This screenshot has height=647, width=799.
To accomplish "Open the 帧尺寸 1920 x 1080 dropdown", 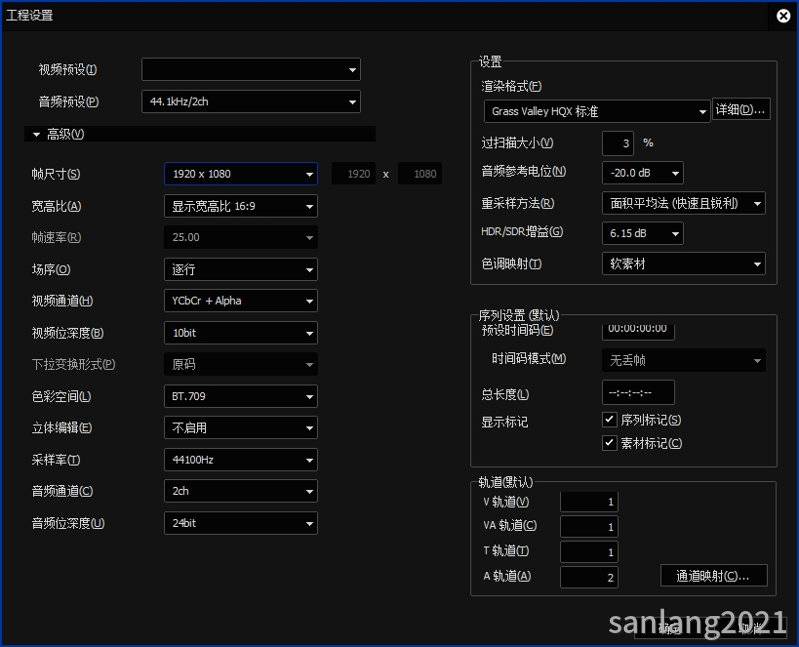I will coord(241,174).
